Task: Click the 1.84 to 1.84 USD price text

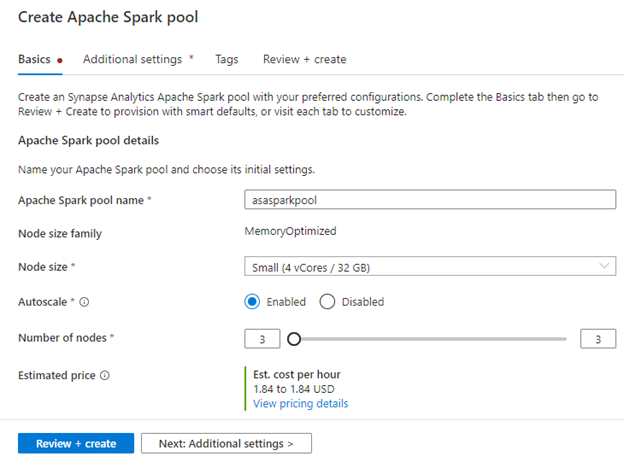Action: (294, 389)
